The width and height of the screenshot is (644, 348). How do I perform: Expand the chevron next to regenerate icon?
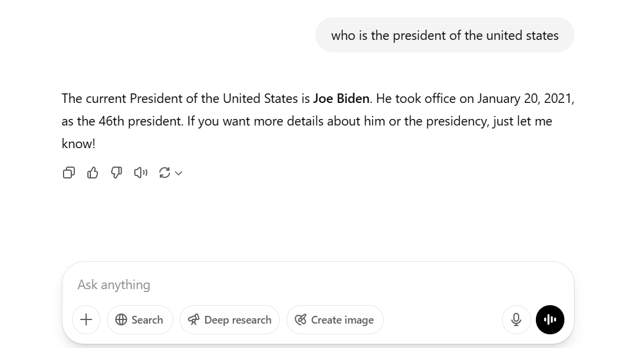(178, 173)
